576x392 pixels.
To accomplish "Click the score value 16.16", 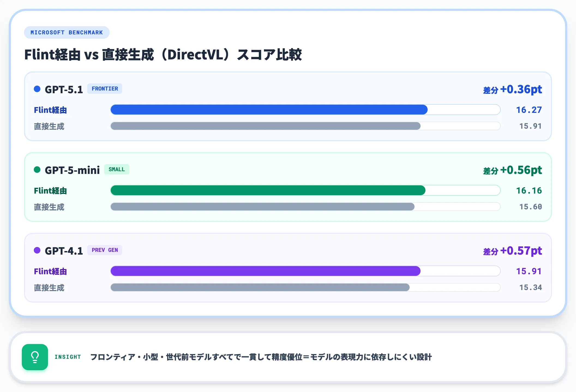I will click(x=529, y=191).
